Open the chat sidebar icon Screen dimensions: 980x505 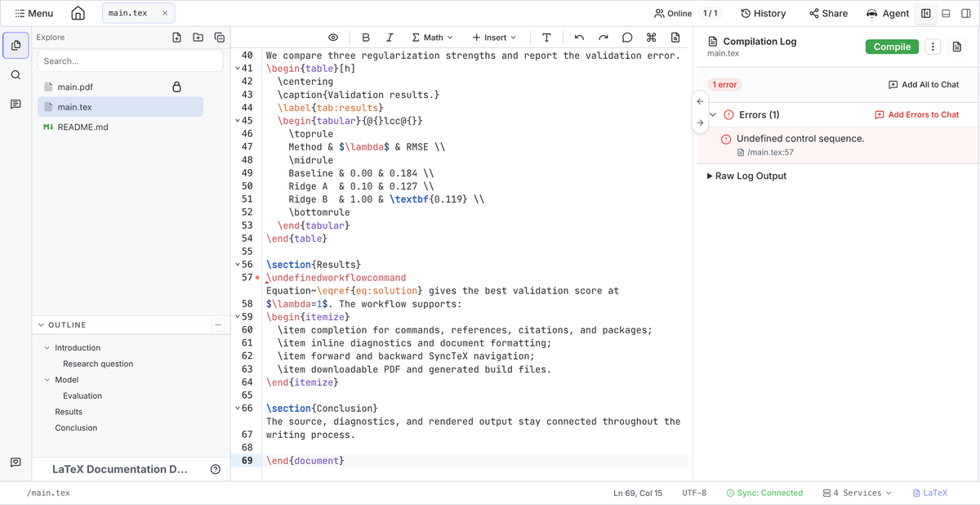pos(16,105)
